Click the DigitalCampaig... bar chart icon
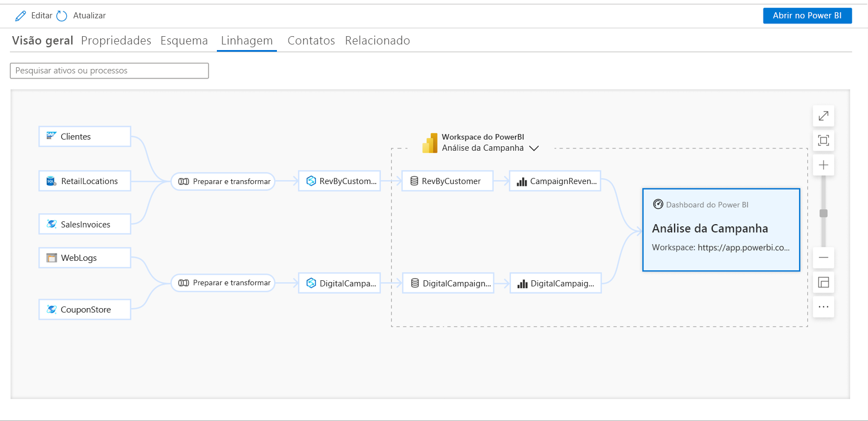868x421 pixels. pyautogui.click(x=522, y=284)
